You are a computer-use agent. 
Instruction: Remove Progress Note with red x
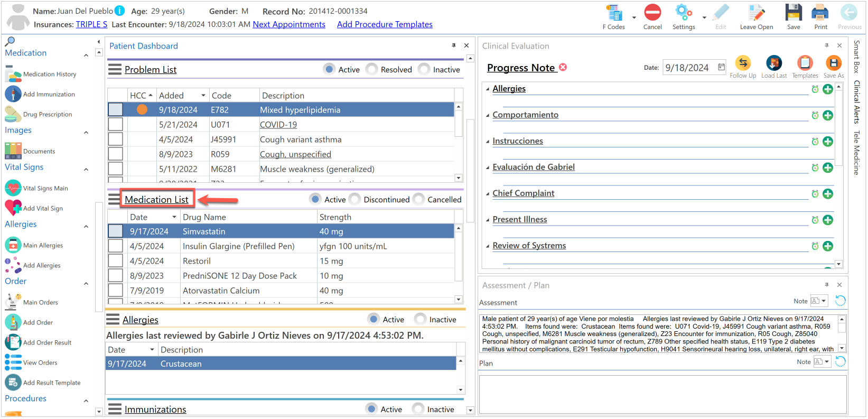563,67
